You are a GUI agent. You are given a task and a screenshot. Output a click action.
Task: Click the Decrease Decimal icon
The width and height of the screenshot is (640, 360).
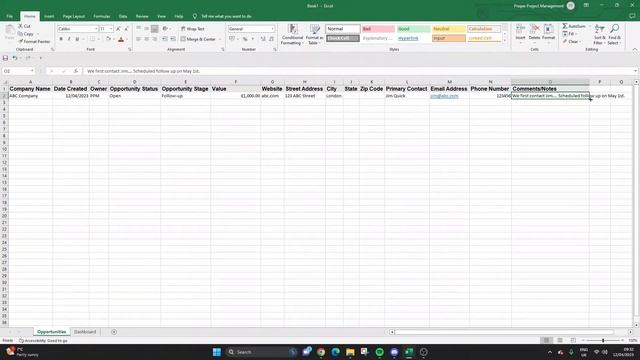click(271, 39)
